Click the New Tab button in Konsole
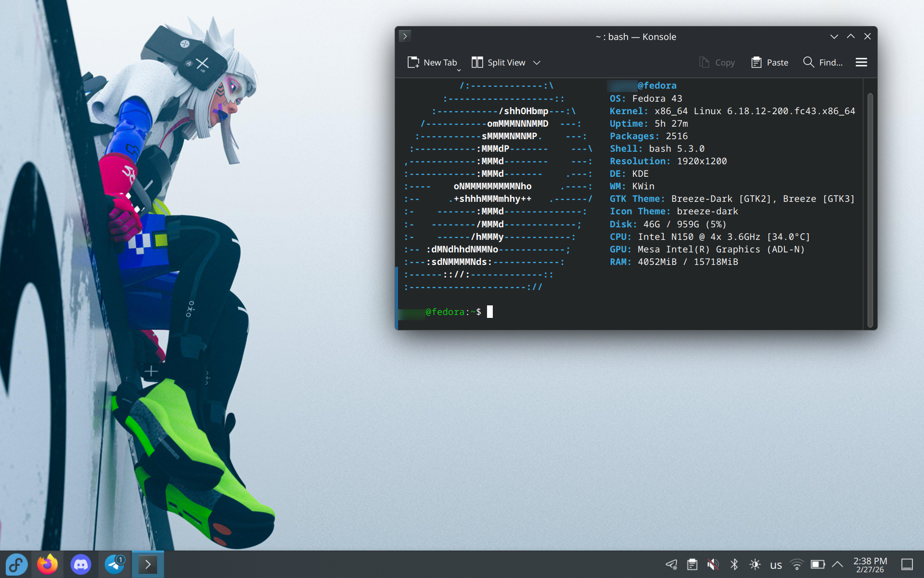 click(x=432, y=63)
